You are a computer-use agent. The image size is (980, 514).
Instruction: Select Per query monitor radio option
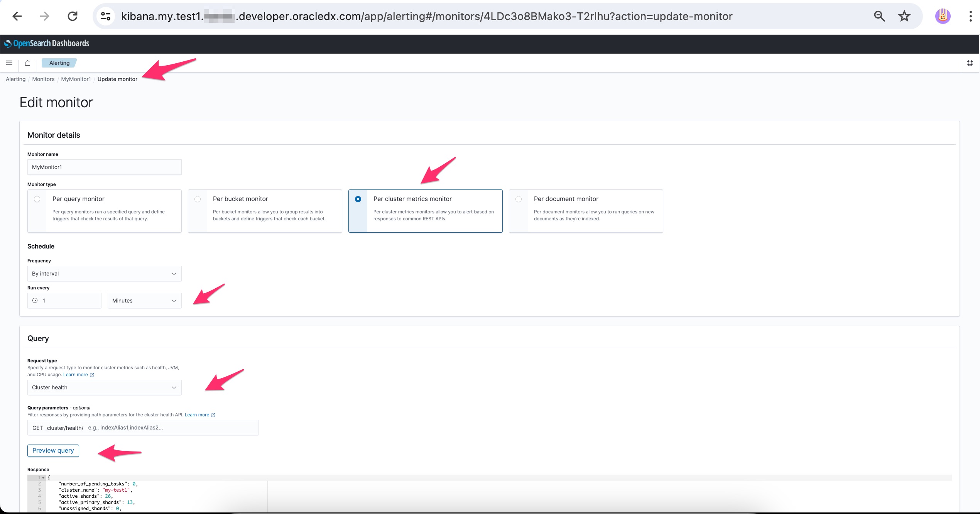pos(37,199)
